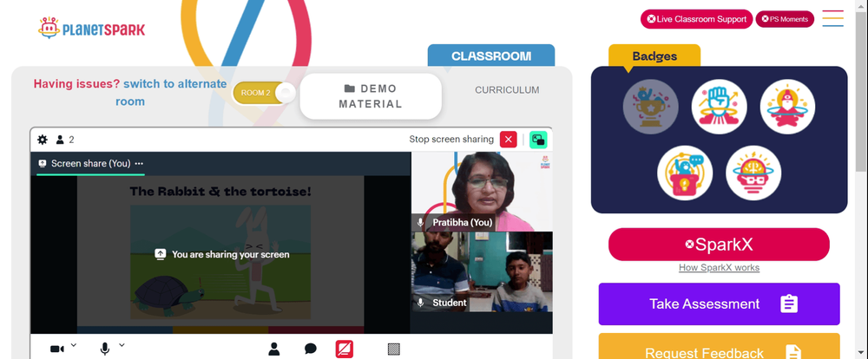The height and width of the screenshot is (359, 868).
Task: Click the Student video tile
Action: pyautogui.click(x=482, y=271)
